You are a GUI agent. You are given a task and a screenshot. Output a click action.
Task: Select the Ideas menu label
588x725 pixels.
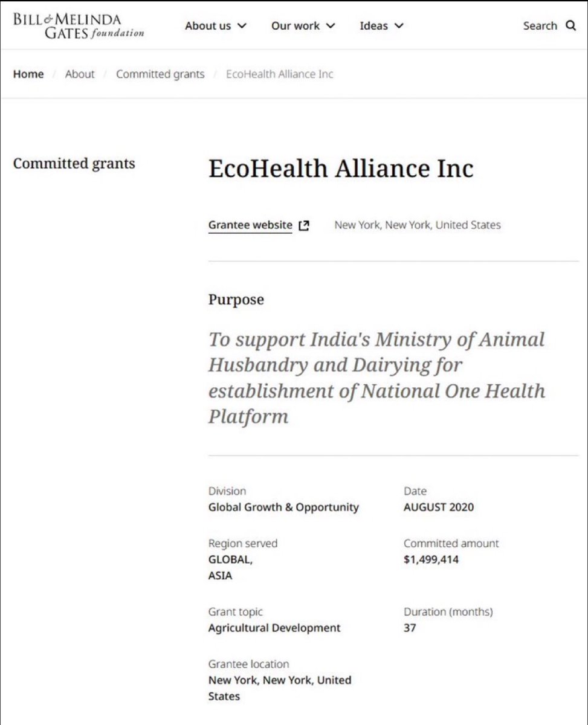coord(373,26)
